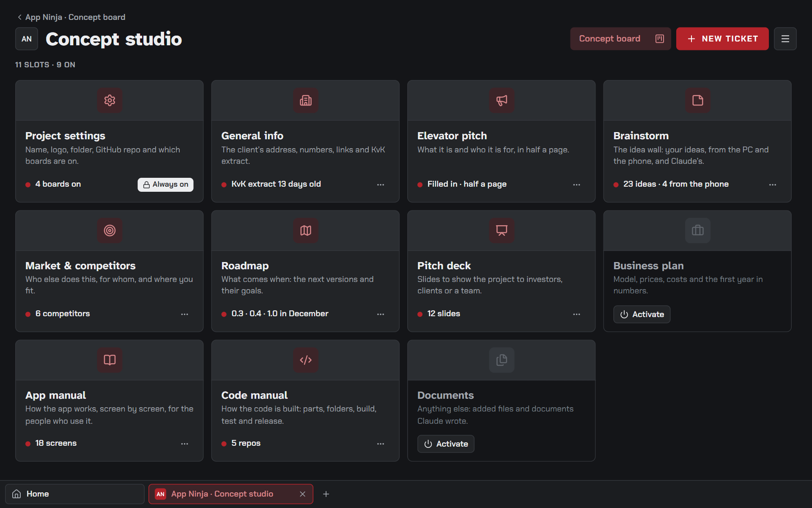The image size is (812, 508).
Task: Close the App Ninja · Concept studio tab
Action: point(302,494)
